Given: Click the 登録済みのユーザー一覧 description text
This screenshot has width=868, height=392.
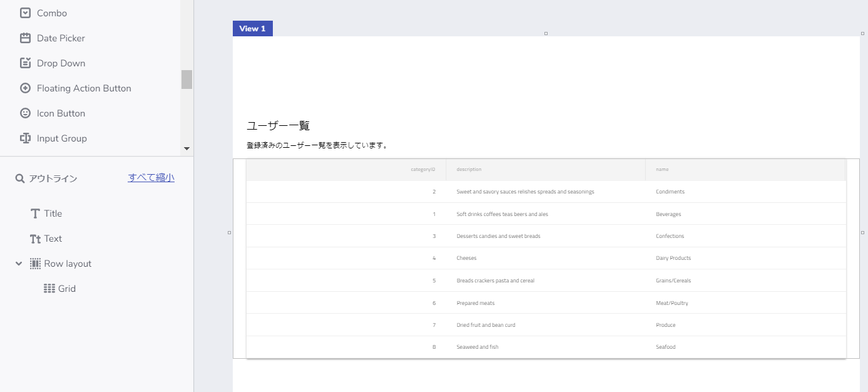Looking at the screenshot, I should 317,145.
